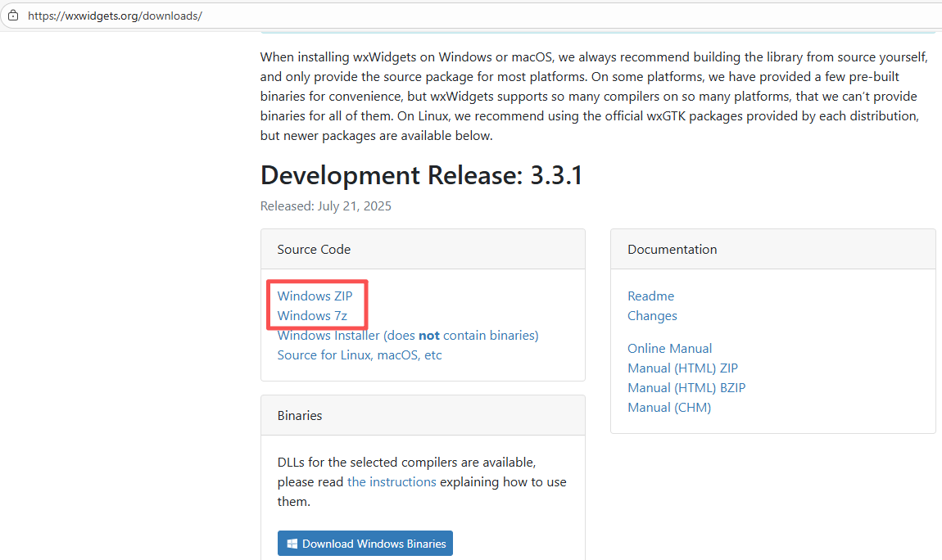Open 'the instructions' link in Binaries

[392, 482]
